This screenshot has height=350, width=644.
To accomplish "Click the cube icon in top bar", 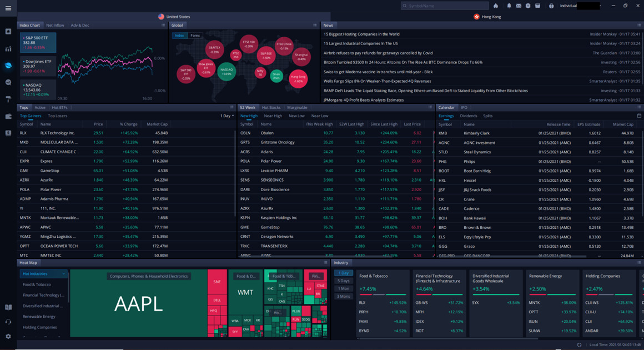I will 528,6.
